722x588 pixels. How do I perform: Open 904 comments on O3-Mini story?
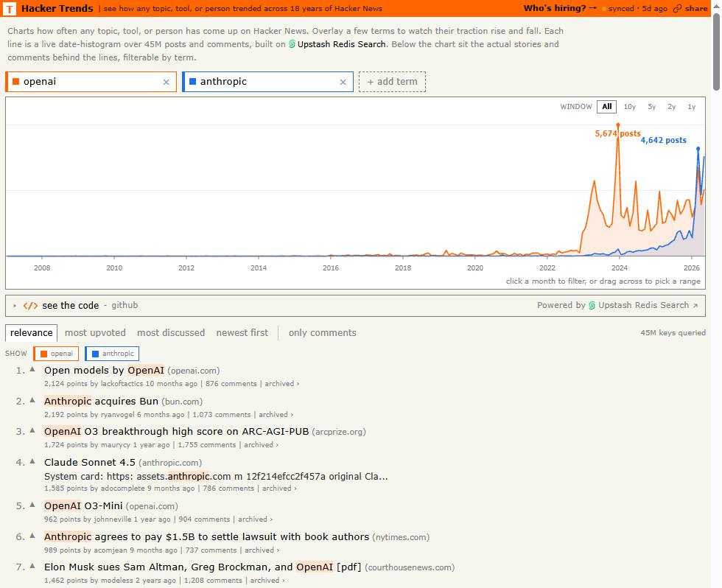coord(204,519)
